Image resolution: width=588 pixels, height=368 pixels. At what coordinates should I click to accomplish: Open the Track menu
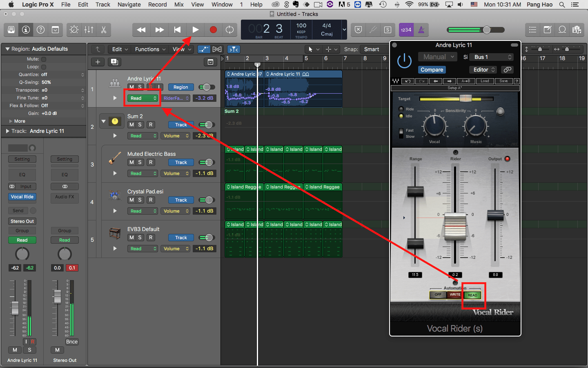(103, 4)
